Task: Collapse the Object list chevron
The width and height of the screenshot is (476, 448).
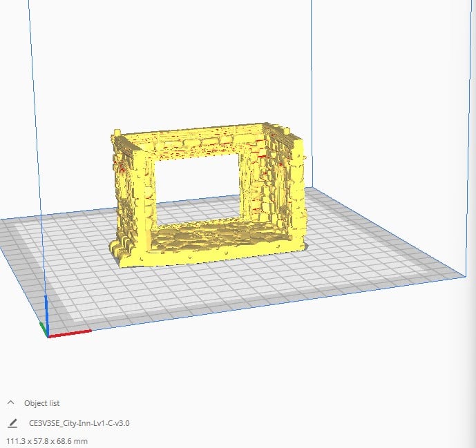Action: pyautogui.click(x=10, y=402)
